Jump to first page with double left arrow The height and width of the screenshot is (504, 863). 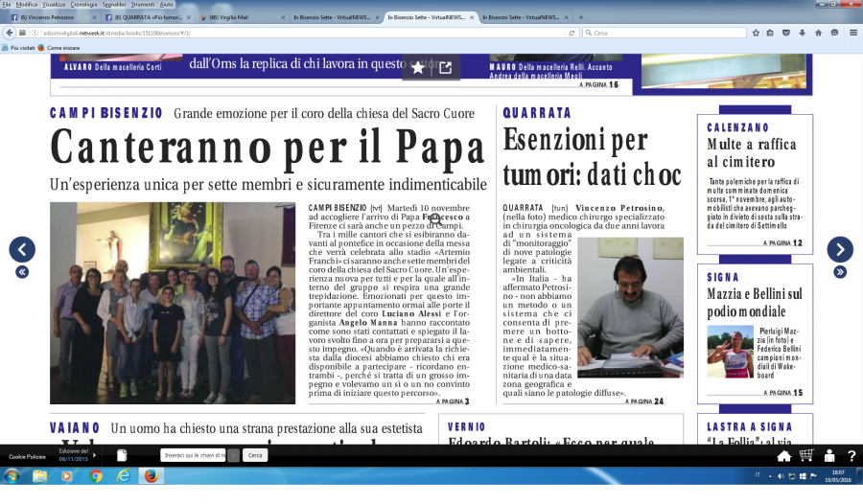pos(22,272)
